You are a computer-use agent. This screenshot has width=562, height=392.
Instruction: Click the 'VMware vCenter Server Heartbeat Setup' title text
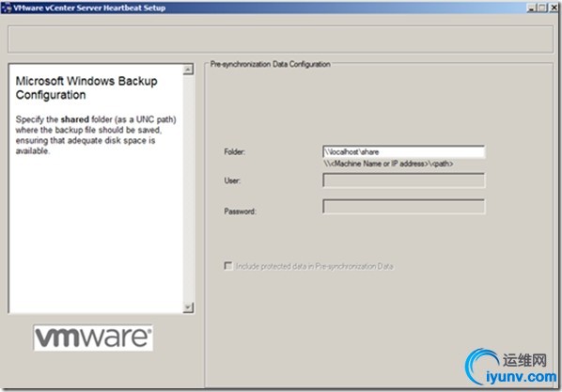pyautogui.click(x=89, y=8)
